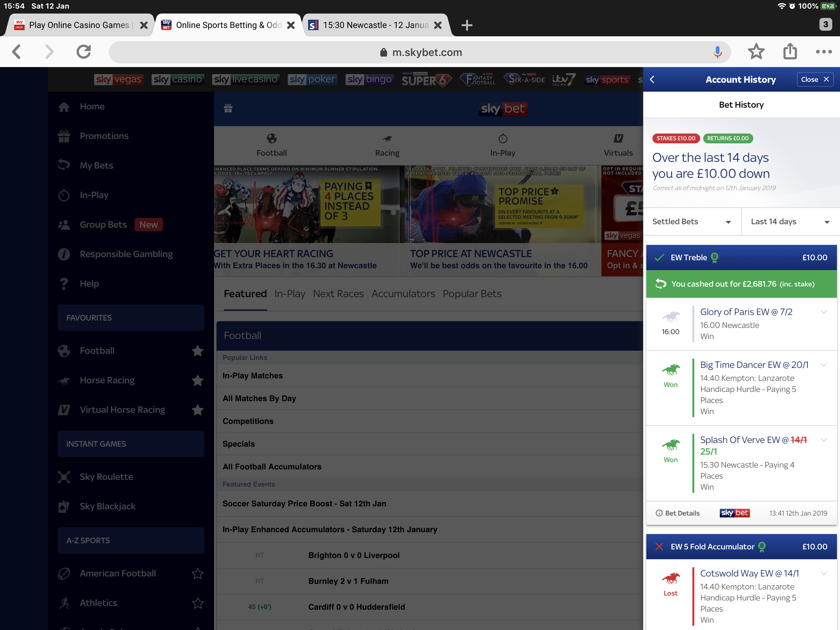Close the 15:30 Newcastle tab
The width and height of the screenshot is (840, 630).
coord(438,25)
